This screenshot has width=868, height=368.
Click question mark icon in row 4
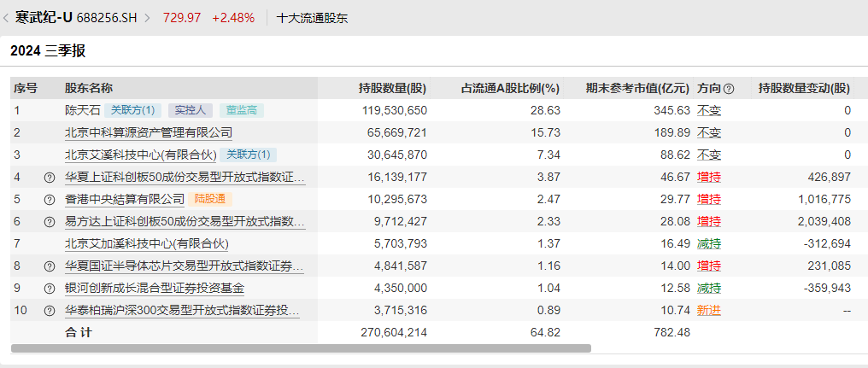point(49,178)
